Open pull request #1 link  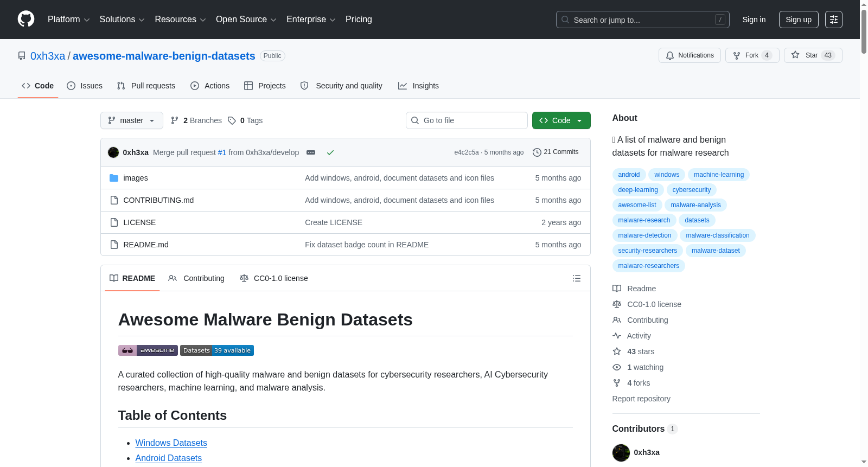pyautogui.click(x=222, y=152)
